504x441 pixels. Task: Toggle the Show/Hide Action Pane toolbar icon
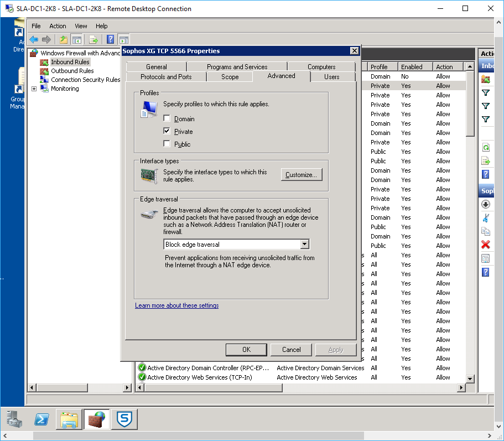pyautogui.click(x=124, y=39)
